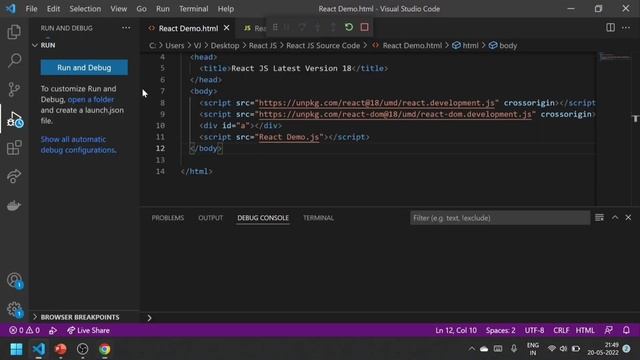Split the editor to the right

[610, 27]
